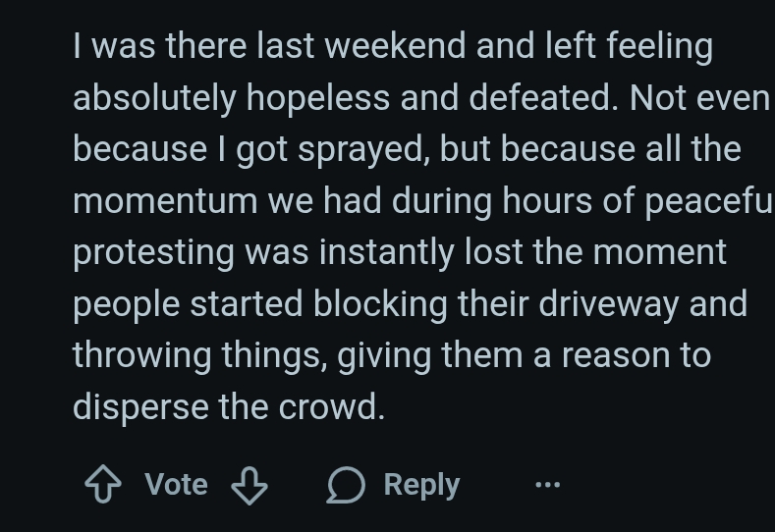Click the line starting "throwing things, giving them"
775x532 pixels.
(391, 353)
